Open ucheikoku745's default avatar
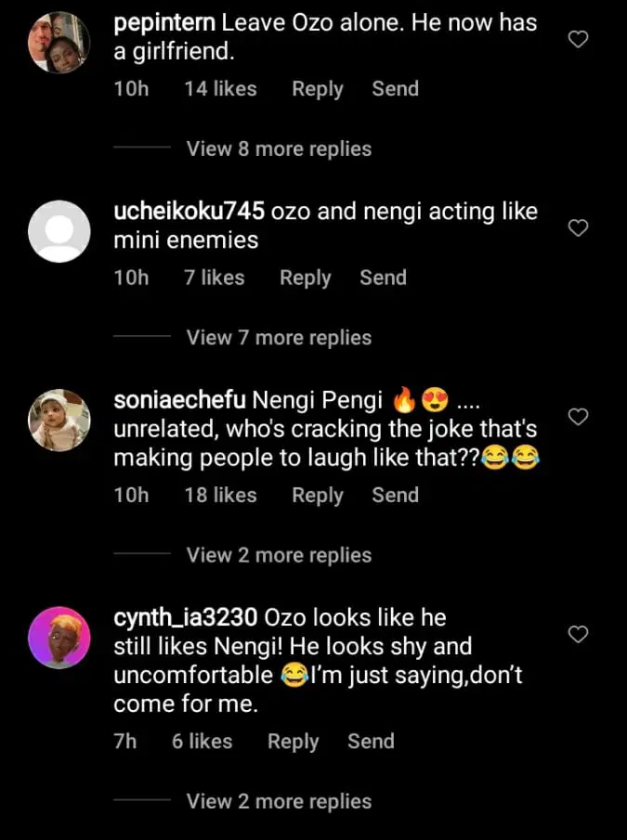This screenshot has height=840, width=627. point(59,231)
